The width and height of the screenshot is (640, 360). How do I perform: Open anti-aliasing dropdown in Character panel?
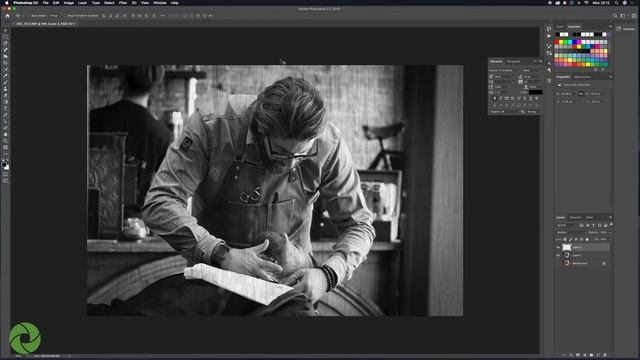tap(534, 111)
